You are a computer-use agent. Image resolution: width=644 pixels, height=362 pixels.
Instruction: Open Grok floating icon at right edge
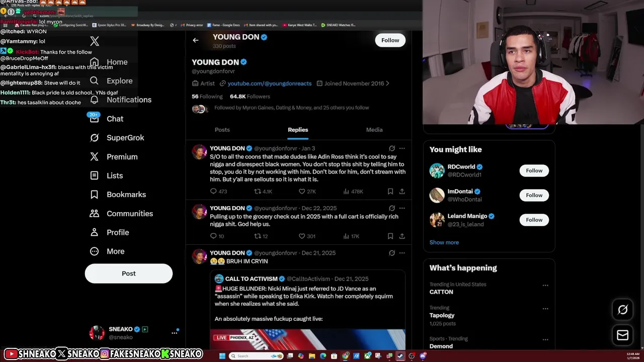[622, 310]
